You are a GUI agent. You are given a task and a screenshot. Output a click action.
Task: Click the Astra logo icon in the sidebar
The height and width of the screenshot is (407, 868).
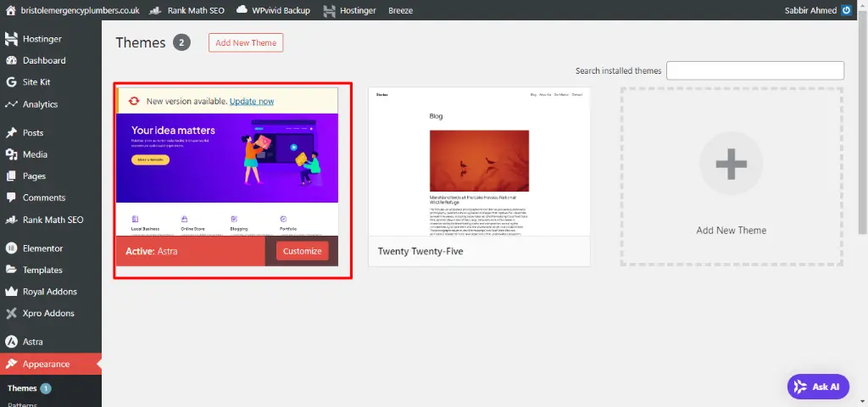click(x=11, y=342)
